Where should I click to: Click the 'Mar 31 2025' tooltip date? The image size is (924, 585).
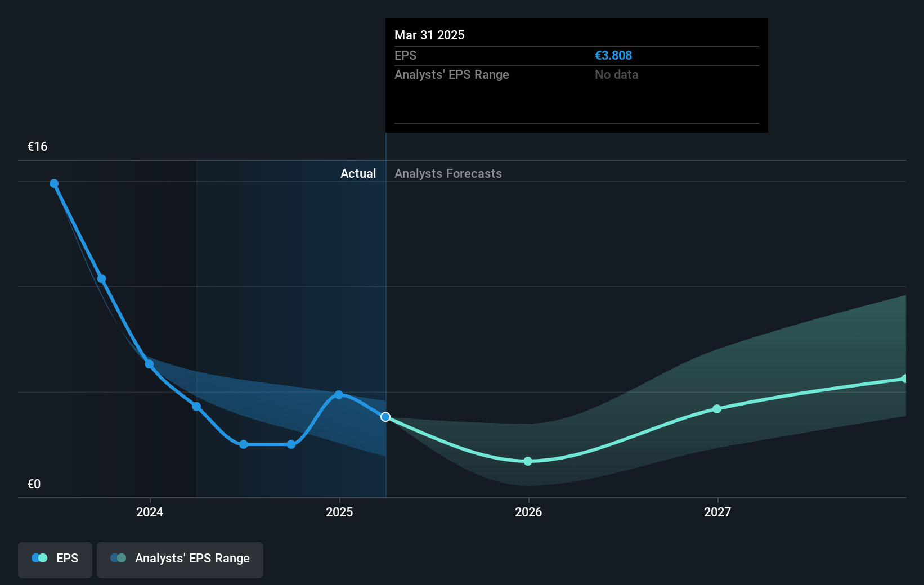(429, 35)
